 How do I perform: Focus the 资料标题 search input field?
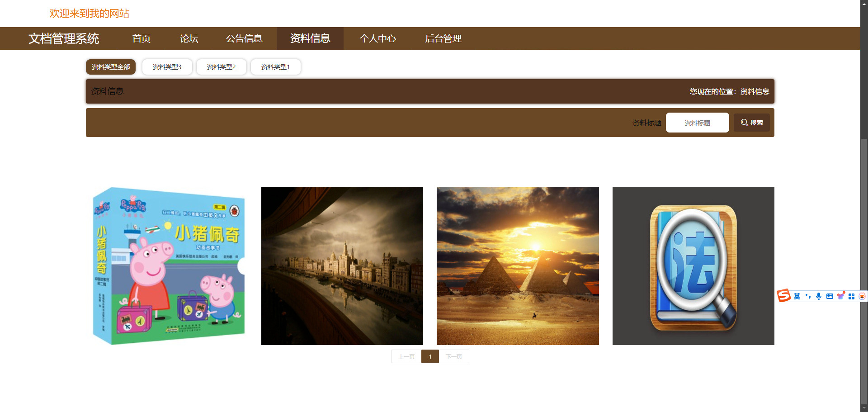pos(698,123)
